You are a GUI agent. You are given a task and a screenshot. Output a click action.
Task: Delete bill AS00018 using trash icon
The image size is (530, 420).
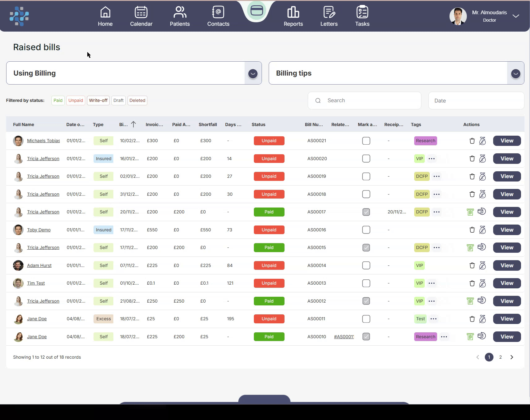[x=472, y=194]
